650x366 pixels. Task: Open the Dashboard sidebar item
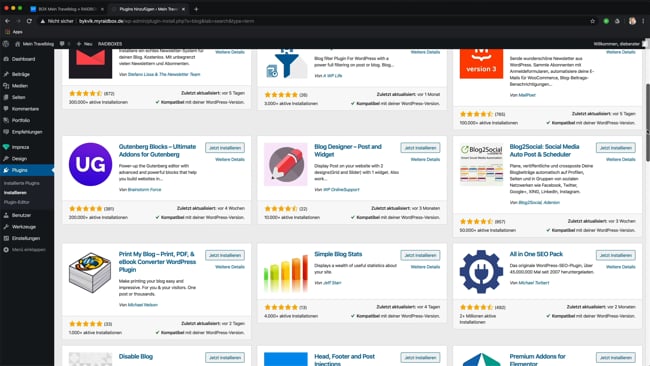23,59
